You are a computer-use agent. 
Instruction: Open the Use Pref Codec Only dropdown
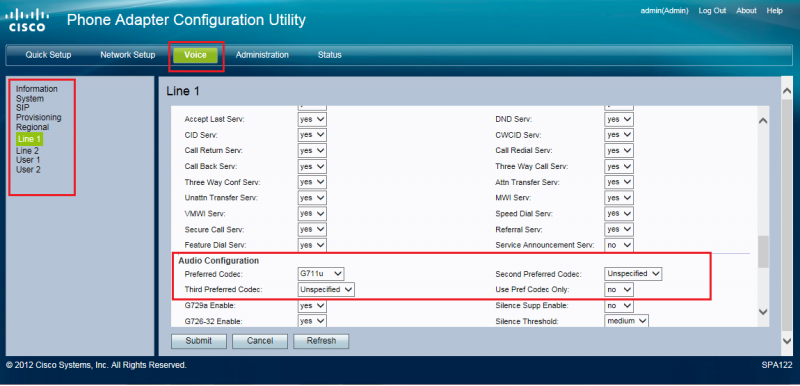tap(619, 290)
